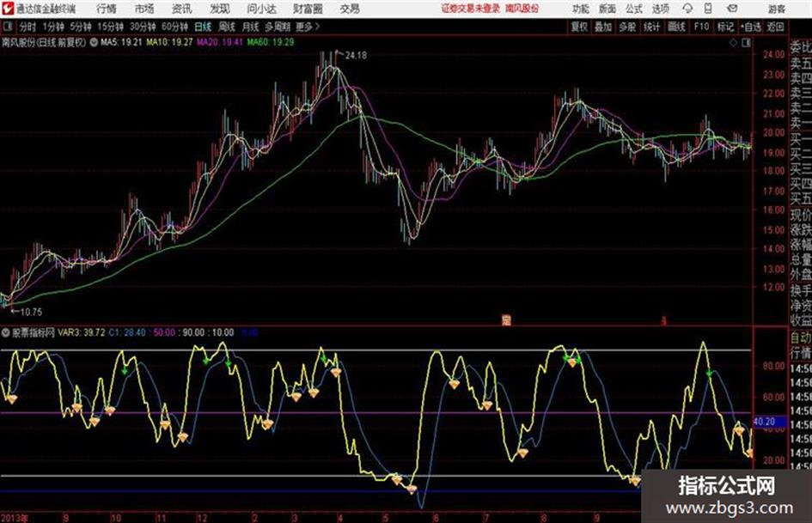Expand the 股票指标网 sub-chart indicator dropdown
This screenshot has height=523, width=812.
click(x=6, y=332)
